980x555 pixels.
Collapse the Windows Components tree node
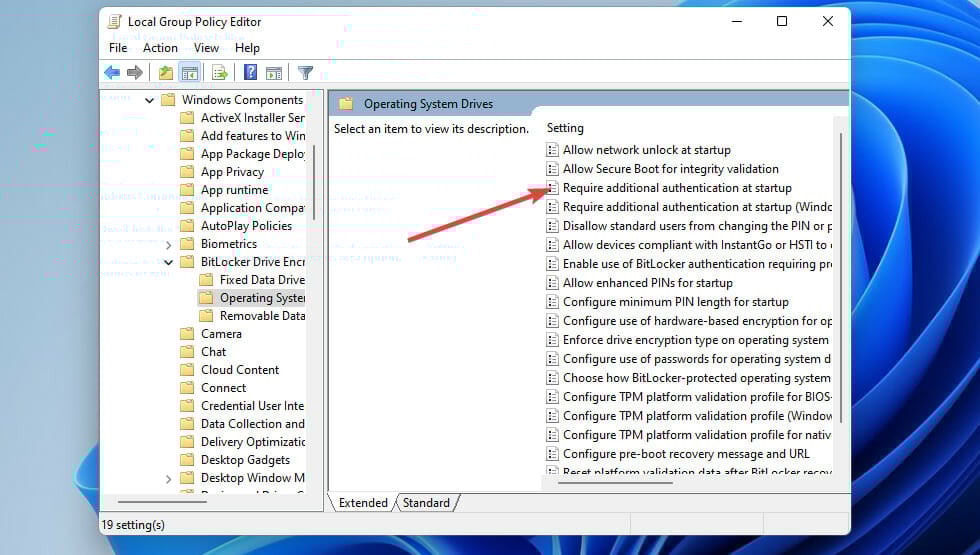tap(149, 100)
